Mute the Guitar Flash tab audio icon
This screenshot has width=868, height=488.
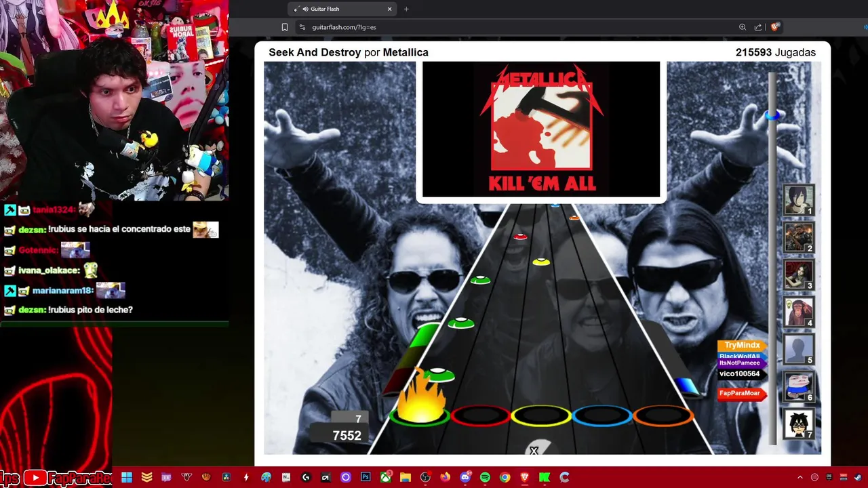[305, 9]
